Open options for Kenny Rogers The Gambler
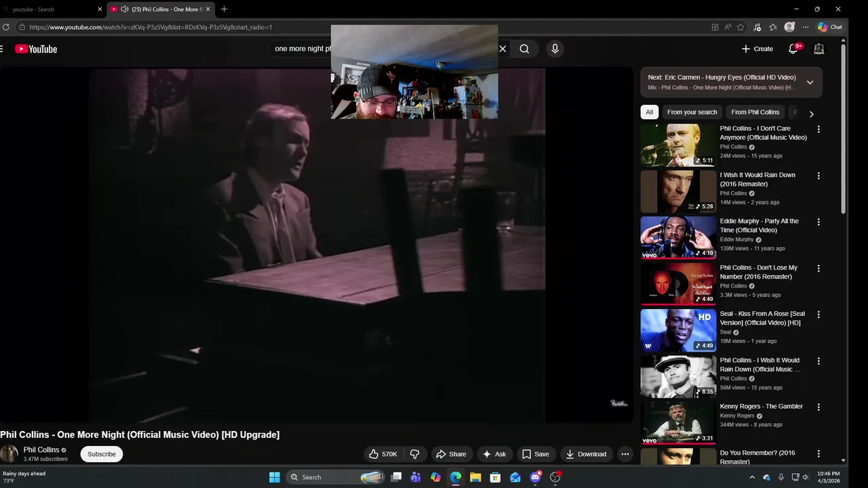The image size is (868, 488). [818, 407]
